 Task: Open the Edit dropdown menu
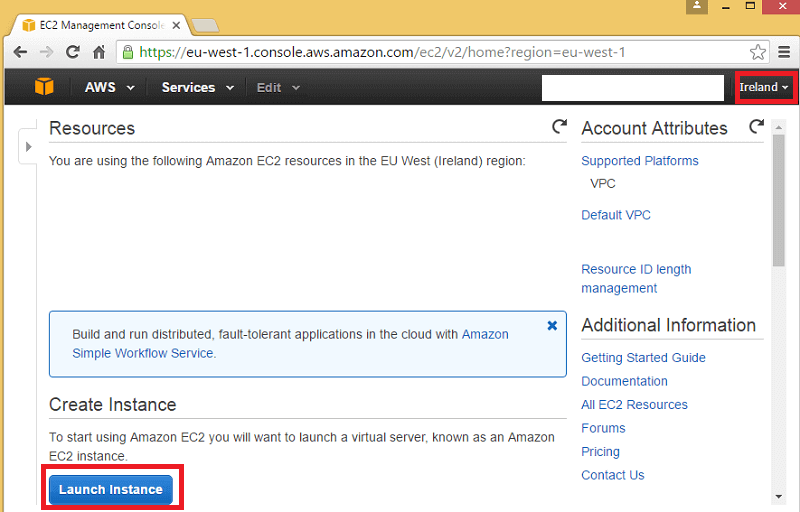278,88
